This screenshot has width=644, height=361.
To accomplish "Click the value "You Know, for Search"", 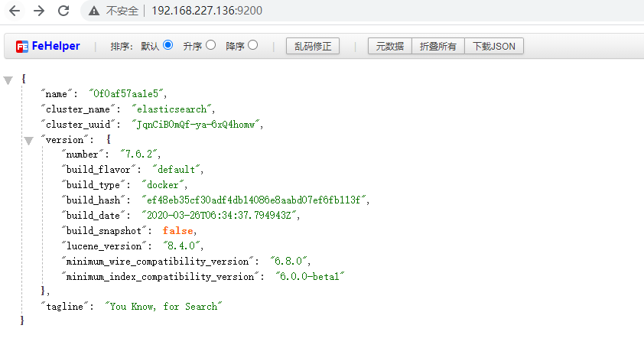I will (164, 307).
